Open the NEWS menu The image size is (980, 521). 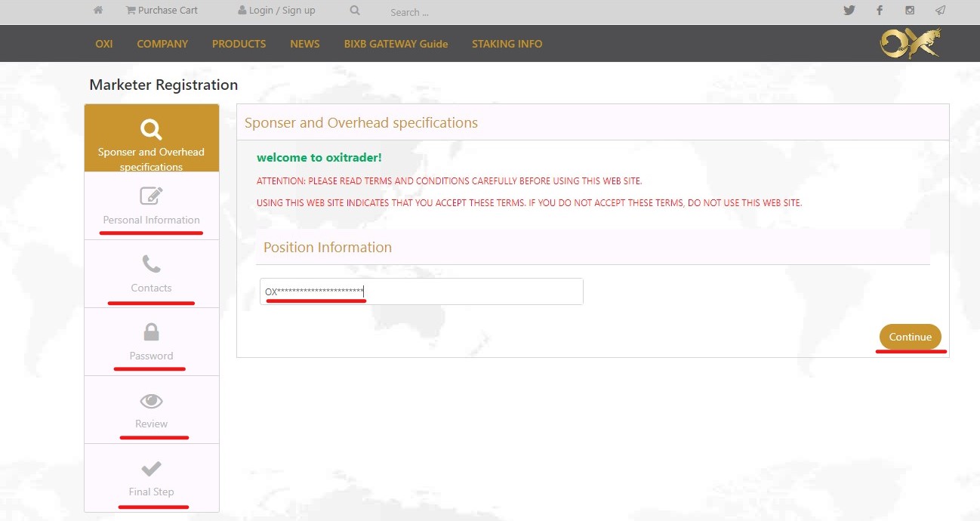click(305, 44)
